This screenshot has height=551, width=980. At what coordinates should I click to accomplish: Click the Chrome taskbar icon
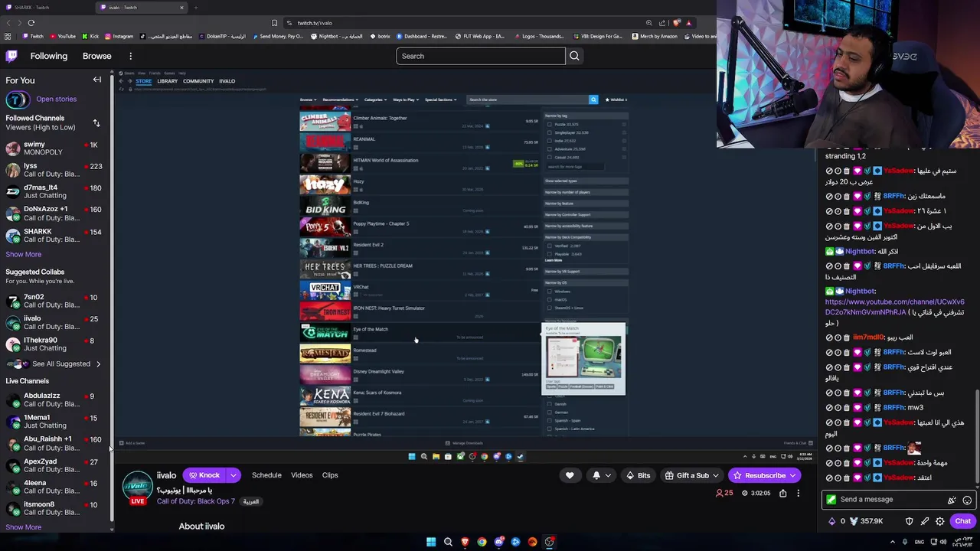point(482,542)
